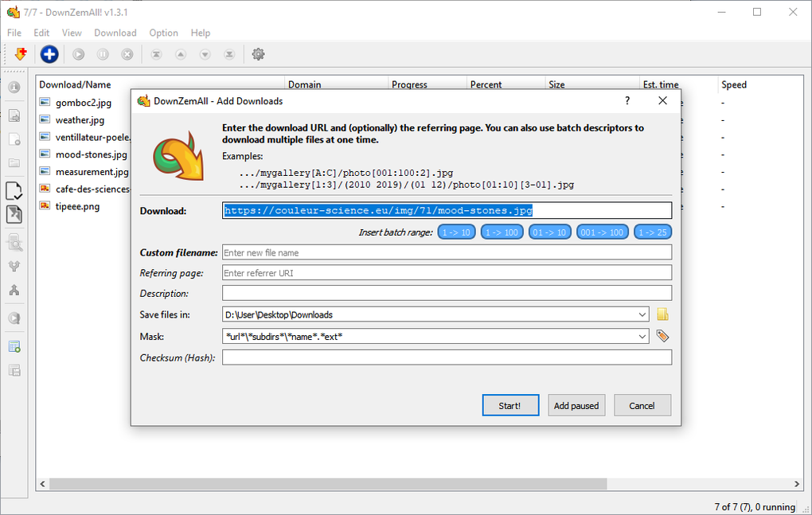Click the Checksum (Hash) input field
812x515 pixels.
coord(447,357)
